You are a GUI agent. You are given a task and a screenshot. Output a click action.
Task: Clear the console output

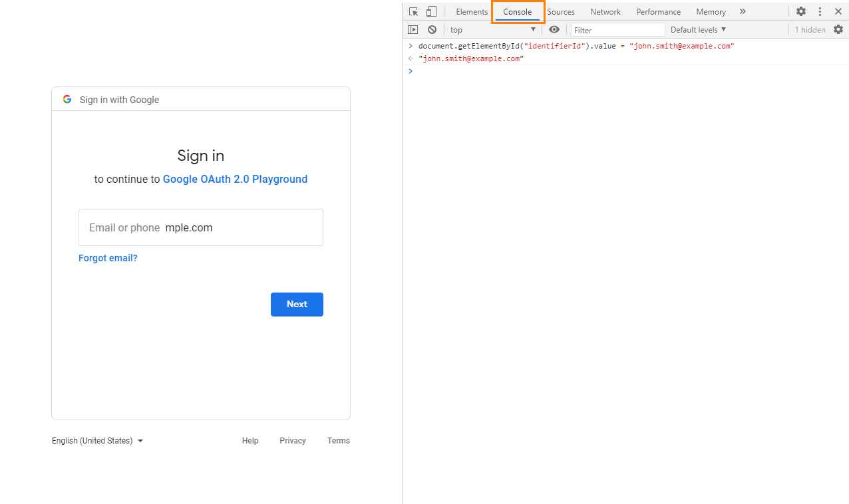click(x=432, y=29)
